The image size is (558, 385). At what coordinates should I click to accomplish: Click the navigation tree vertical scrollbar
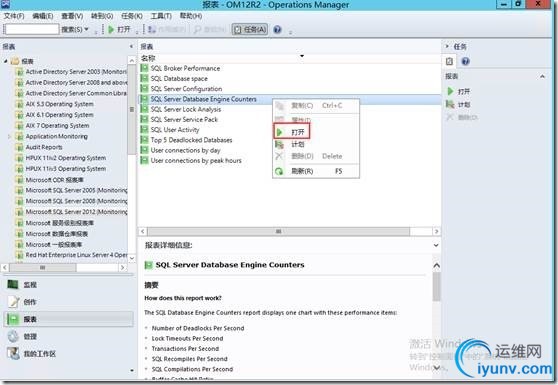pyautogui.click(x=132, y=110)
